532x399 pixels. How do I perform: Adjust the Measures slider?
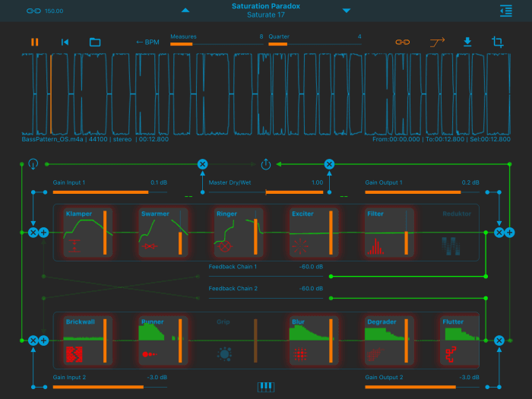[217, 44]
